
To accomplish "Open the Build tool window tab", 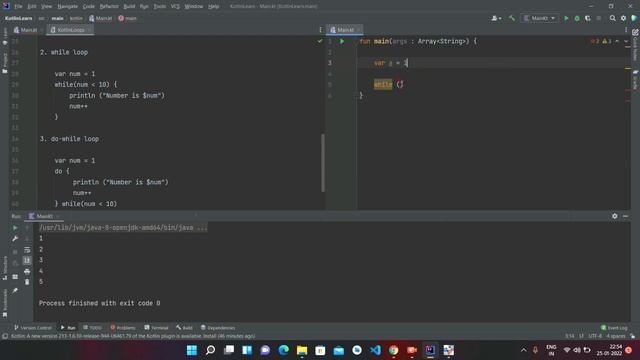I will click(x=184, y=328).
